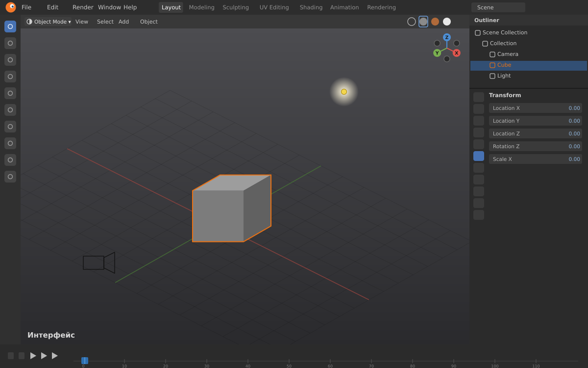Select rendered viewport shading icon
The width and height of the screenshot is (588, 368).
coord(447,22)
